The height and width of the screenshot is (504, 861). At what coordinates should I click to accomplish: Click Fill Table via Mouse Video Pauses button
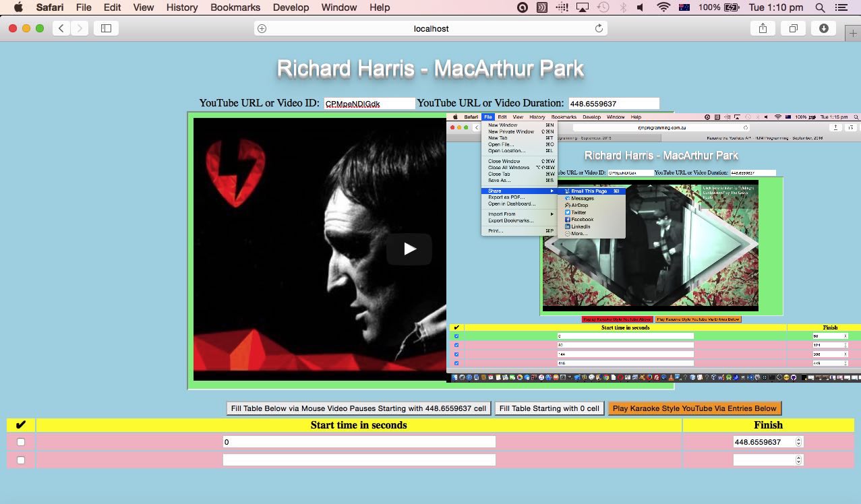tap(359, 408)
